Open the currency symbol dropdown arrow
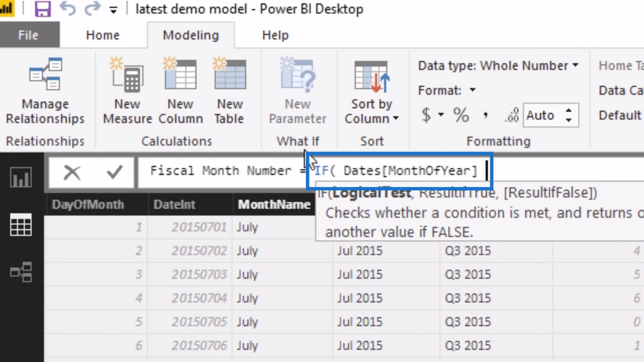 [441, 115]
